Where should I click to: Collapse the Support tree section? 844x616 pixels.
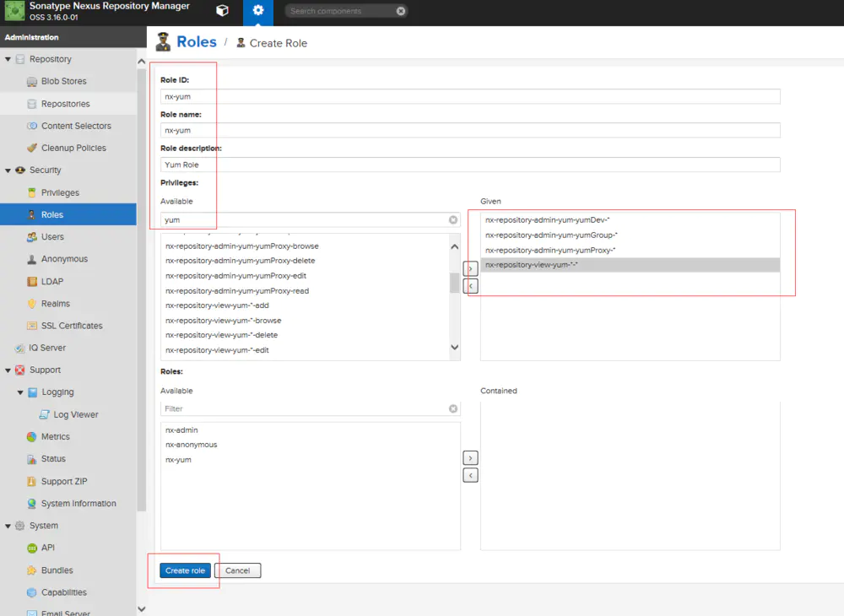(8, 370)
